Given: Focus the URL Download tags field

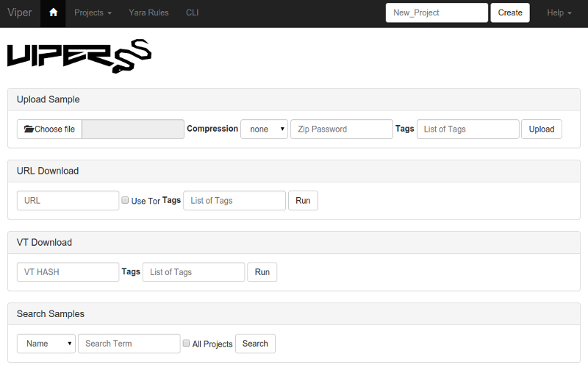Looking at the screenshot, I should coord(234,200).
